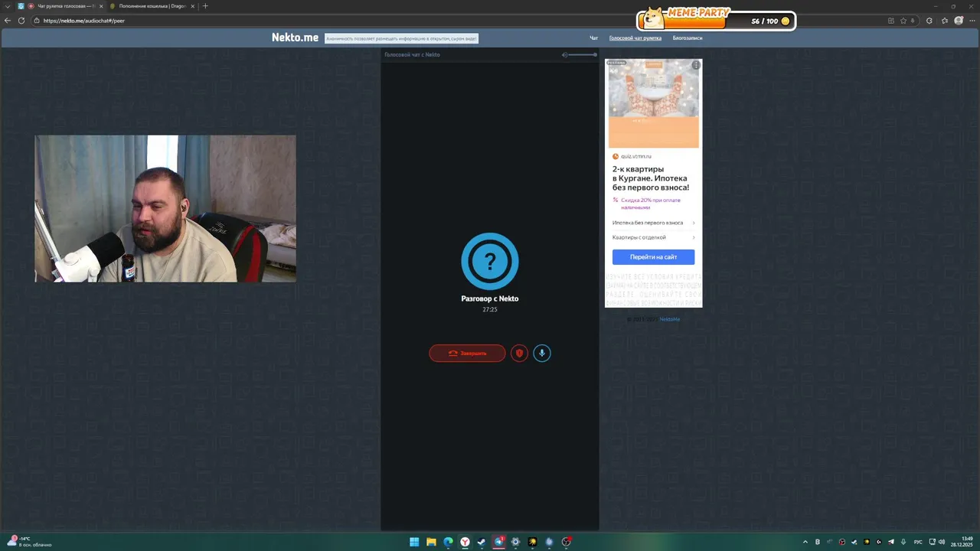Image resolution: width=980 pixels, height=551 pixels.
Task: Adjust the voice chat volume slider
Action: coord(583,54)
